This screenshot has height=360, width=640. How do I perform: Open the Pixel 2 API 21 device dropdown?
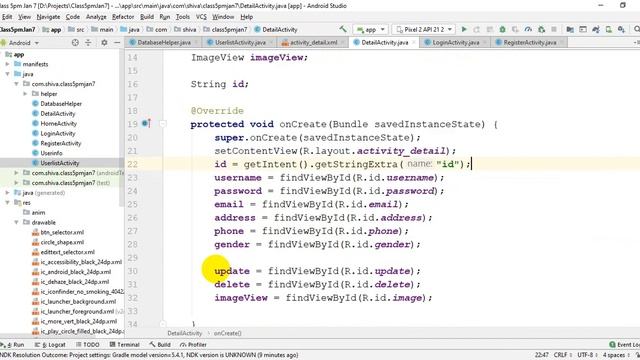click(x=424, y=29)
